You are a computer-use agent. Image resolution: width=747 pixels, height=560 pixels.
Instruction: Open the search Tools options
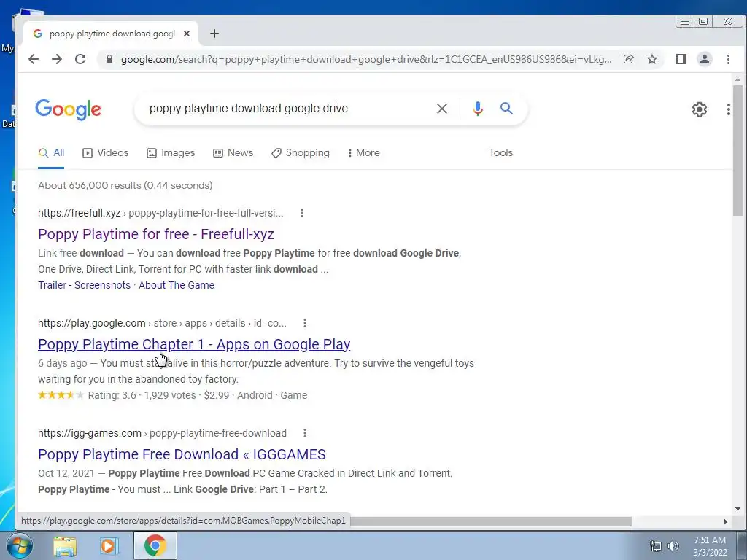[x=500, y=153]
